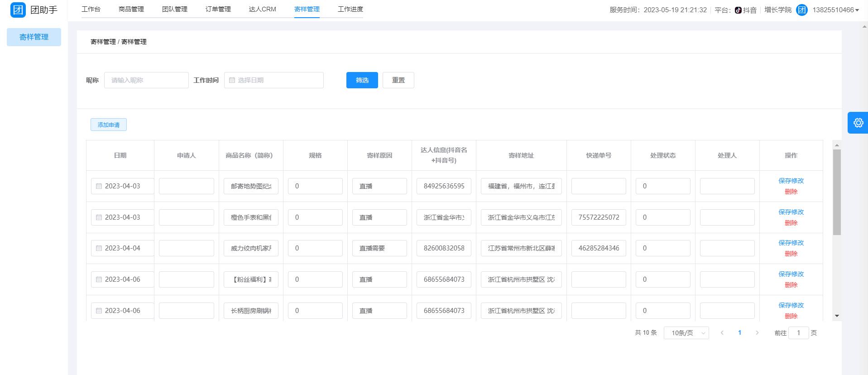The image size is (868, 375).
Task: Delete the 邮寄地势图 row
Action: point(791,192)
